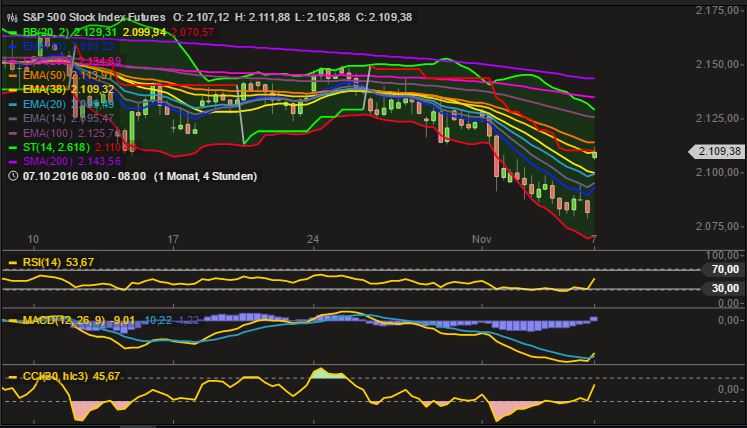Click the open value O: 2.107,12
The width and height of the screenshot is (747, 428).
point(201,18)
